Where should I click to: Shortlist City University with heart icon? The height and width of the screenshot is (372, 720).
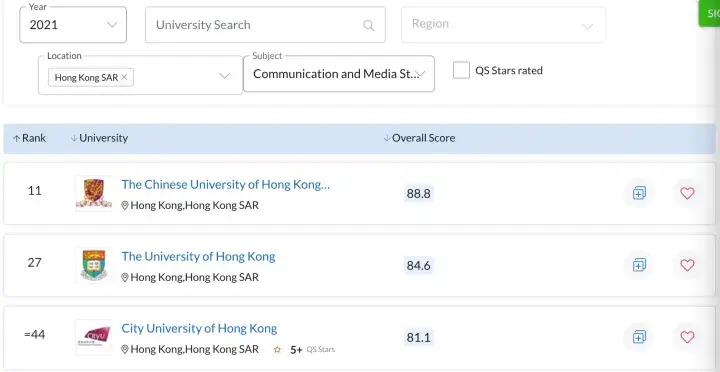click(687, 337)
